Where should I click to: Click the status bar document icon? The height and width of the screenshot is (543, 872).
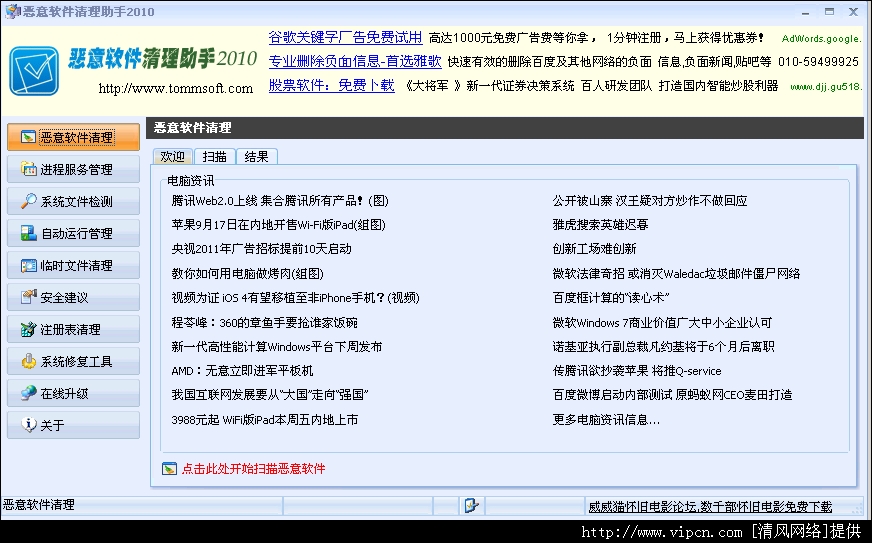pos(472,506)
